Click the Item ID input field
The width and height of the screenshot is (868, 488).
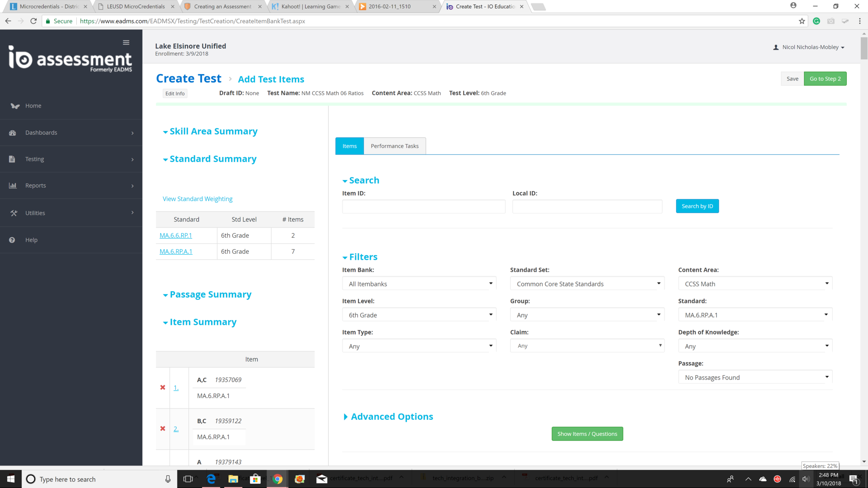pos(423,207)
